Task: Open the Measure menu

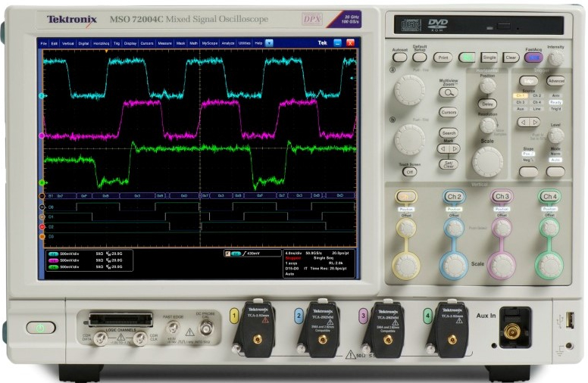Action: click(x=164, y=43)
